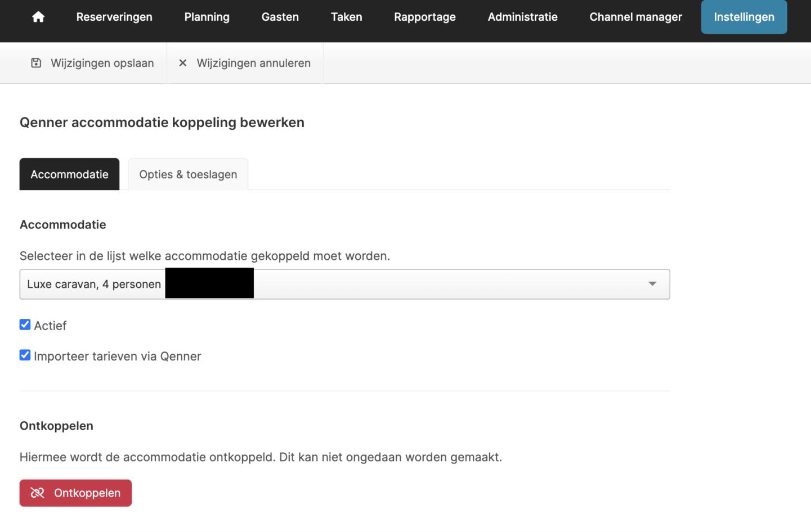
Task: Click the X cancel changes icon
Action: point(182,63)
